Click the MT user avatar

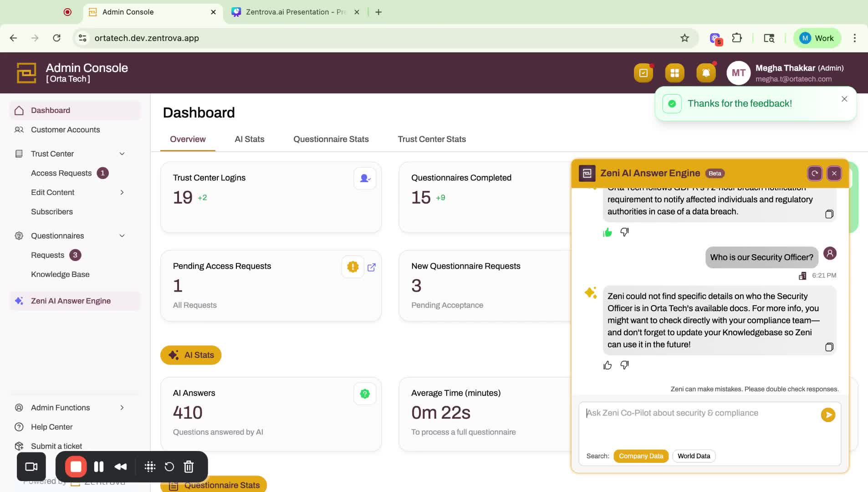[x=738, y=73]
